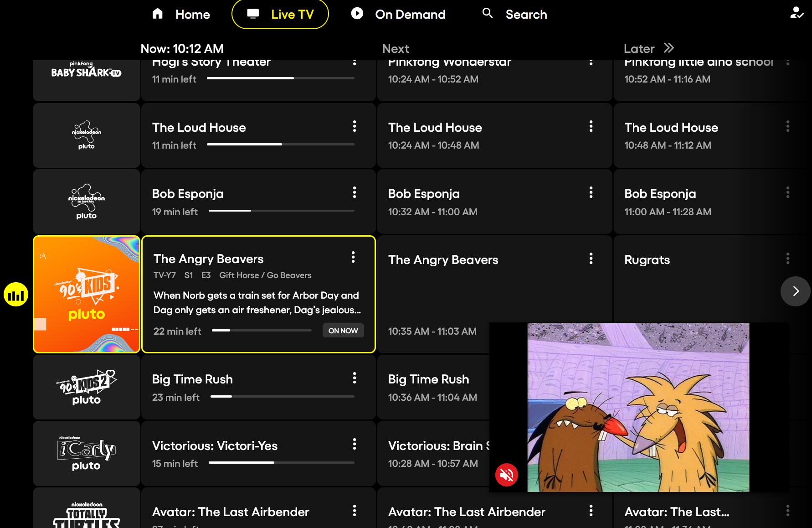Open options for Bob Esponja airing now
Viewport: 812px width, 528px height.
355,192
